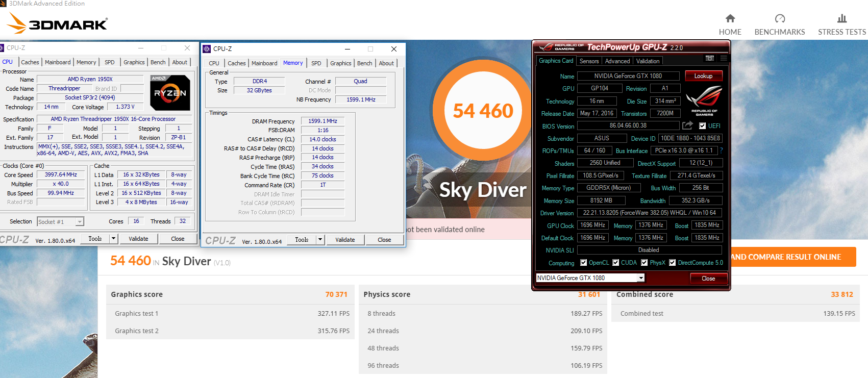Click the Combined test row
The height and width of the screenshot is (378, 868).
coord(736,313)
